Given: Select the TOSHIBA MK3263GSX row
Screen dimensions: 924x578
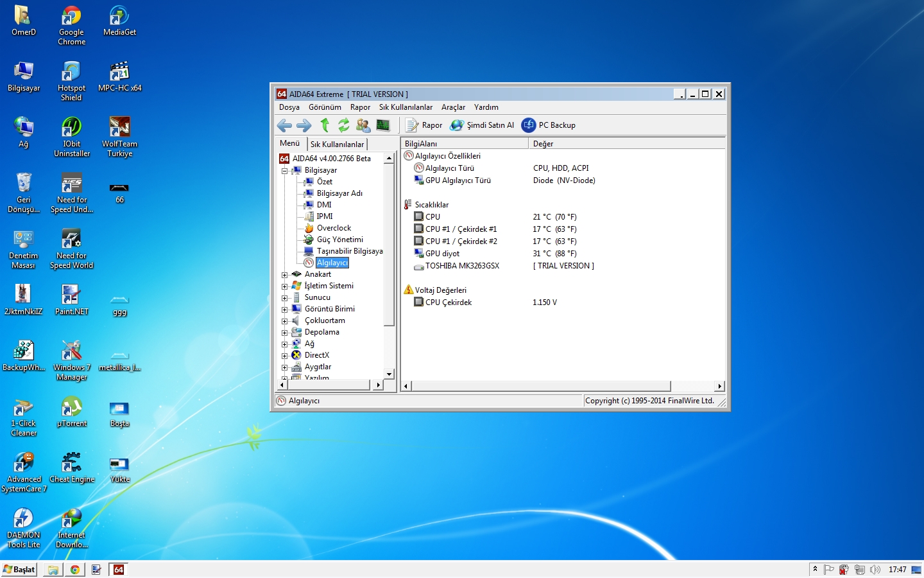Looking at the screenshot, I should 563,266.
